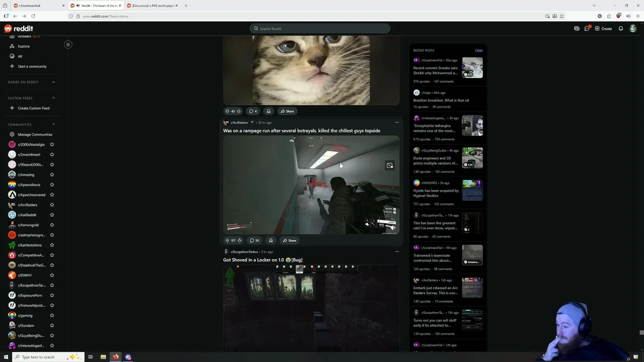The height and width of the screenshot is (362, 644).
Task: Open options menu for EscapefromTarkov locker post
Action: (x=397, y=252)
